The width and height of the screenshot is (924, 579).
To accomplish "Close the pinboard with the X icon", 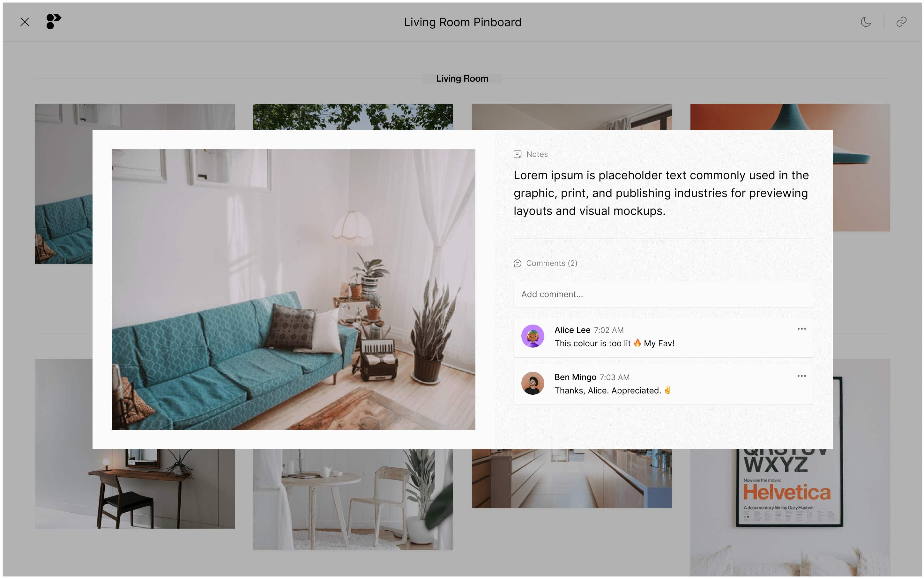I will [x=25, y=22].
